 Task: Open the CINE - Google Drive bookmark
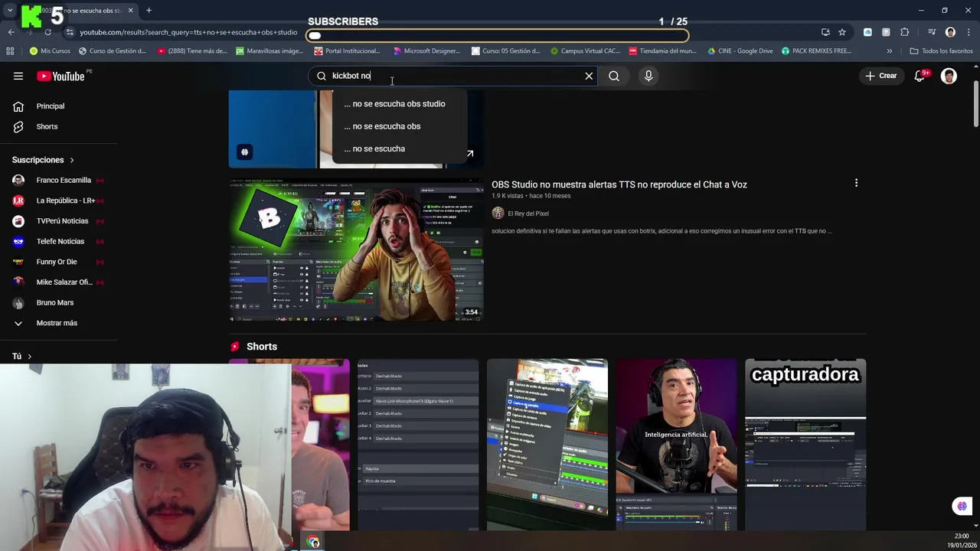point(740,51)
